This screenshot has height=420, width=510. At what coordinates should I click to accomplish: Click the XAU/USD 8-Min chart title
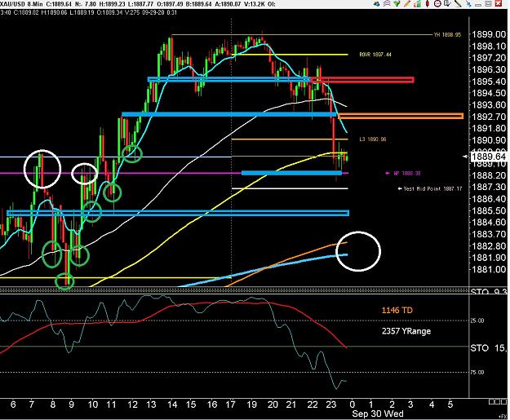coord(21,4)
